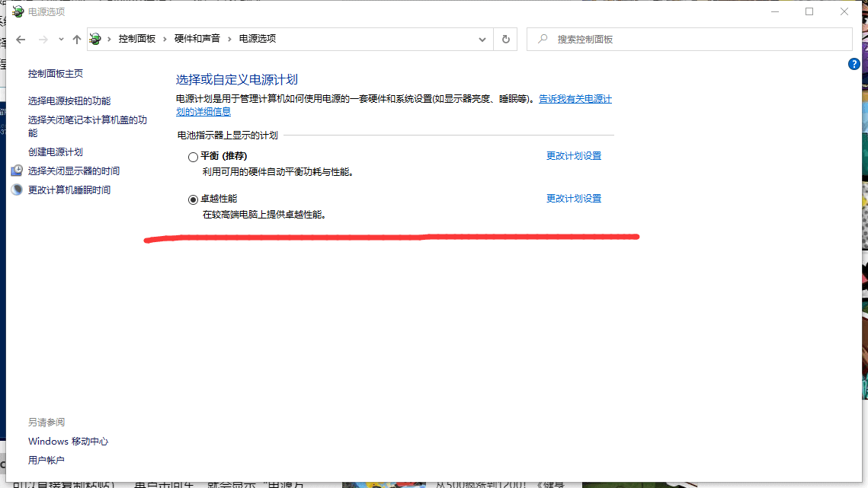Click the forward navigation arrow
Viewport: 868px width, 488px height.
coord(43,40)
